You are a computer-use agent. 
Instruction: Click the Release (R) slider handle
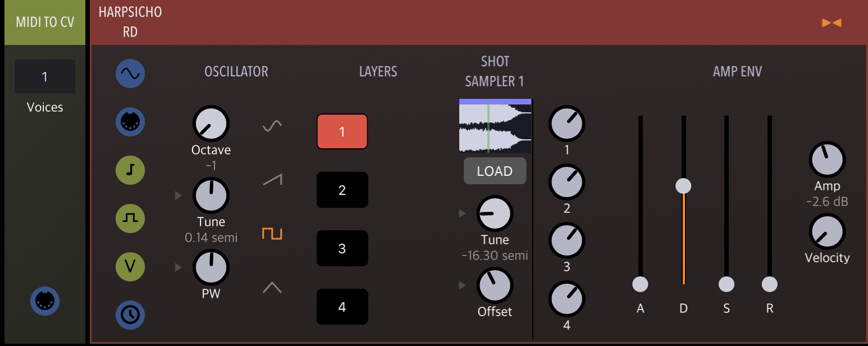pos(770,285)
